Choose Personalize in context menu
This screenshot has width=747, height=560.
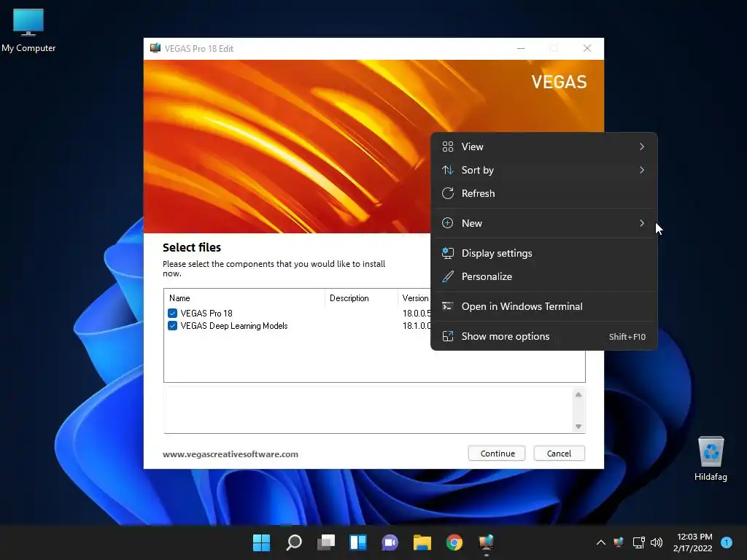coord(544,276)
